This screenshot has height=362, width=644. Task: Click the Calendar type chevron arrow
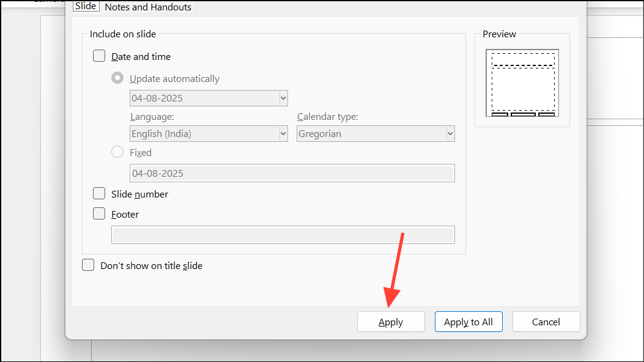(x=450, y=134)
